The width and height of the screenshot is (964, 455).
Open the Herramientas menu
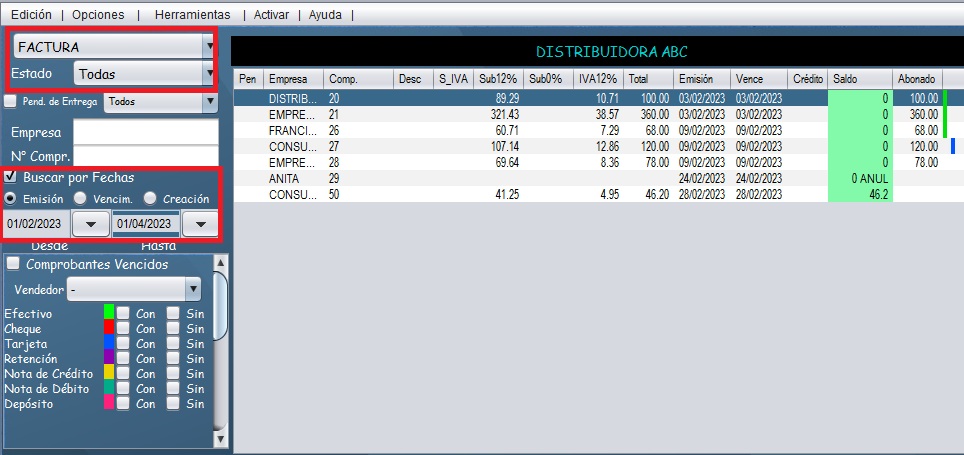[x=193, y=15]
